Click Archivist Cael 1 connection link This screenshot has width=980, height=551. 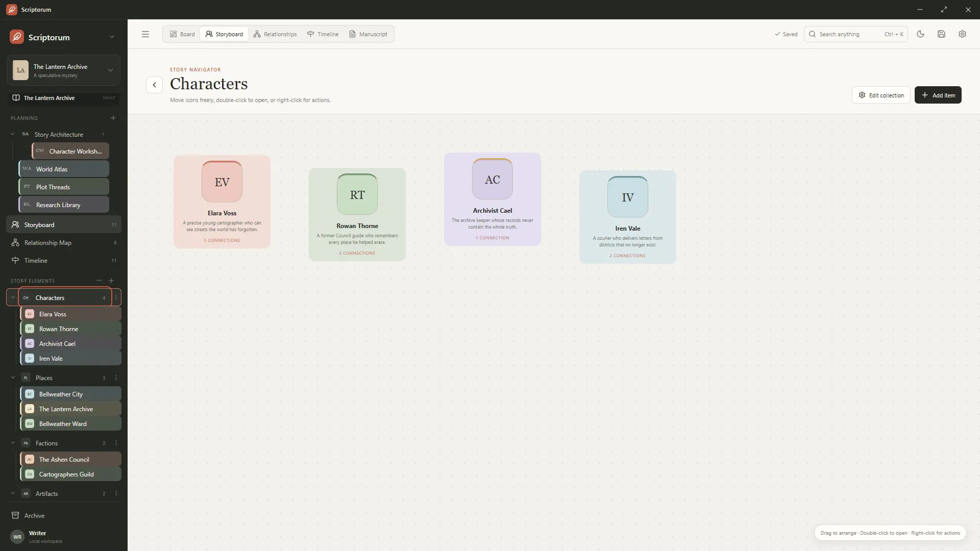pyautogui.click(x=493, y=238)
